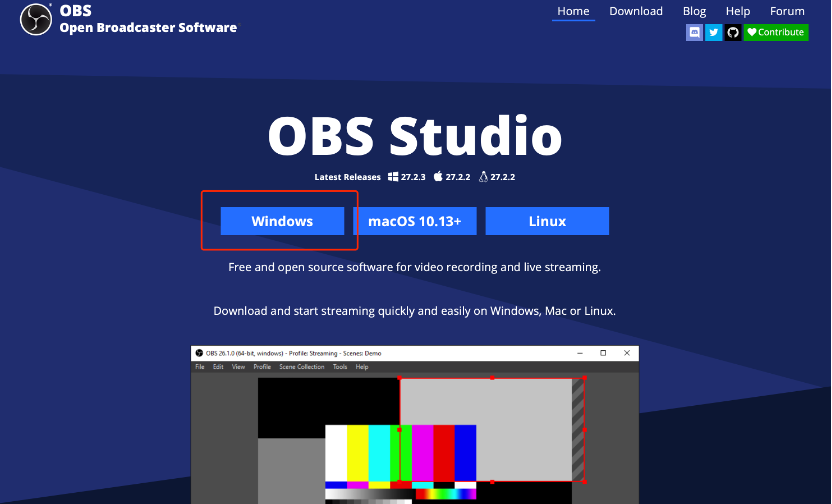Open the GitHub icon link
The image size is (832, 504).
click(x=733, y=32)
